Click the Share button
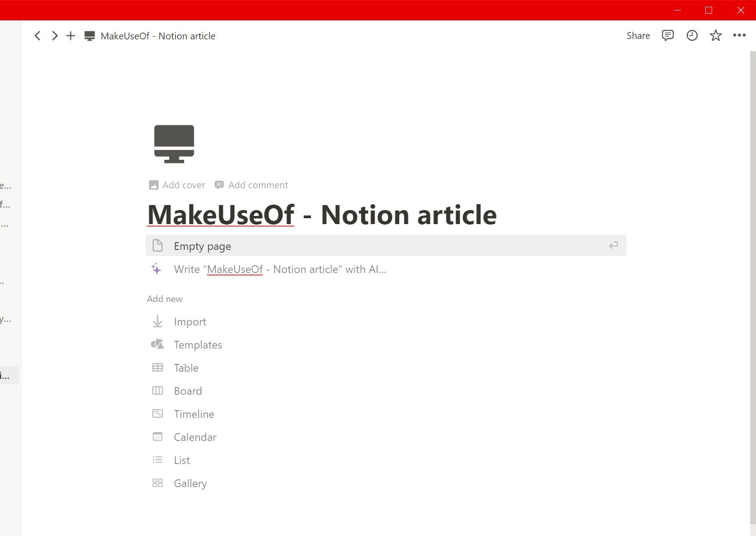The width and height of the screenshot is (756, 536). click(638, 35)
